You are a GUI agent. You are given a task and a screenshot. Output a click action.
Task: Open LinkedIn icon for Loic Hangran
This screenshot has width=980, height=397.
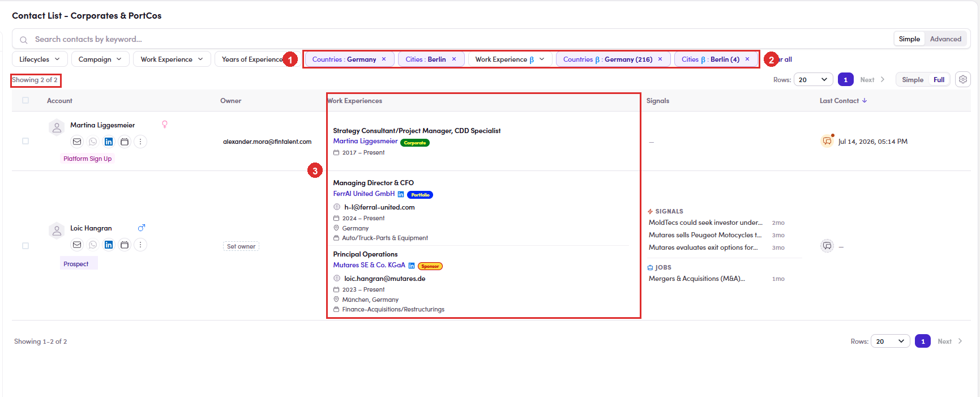tap(109, 245)
